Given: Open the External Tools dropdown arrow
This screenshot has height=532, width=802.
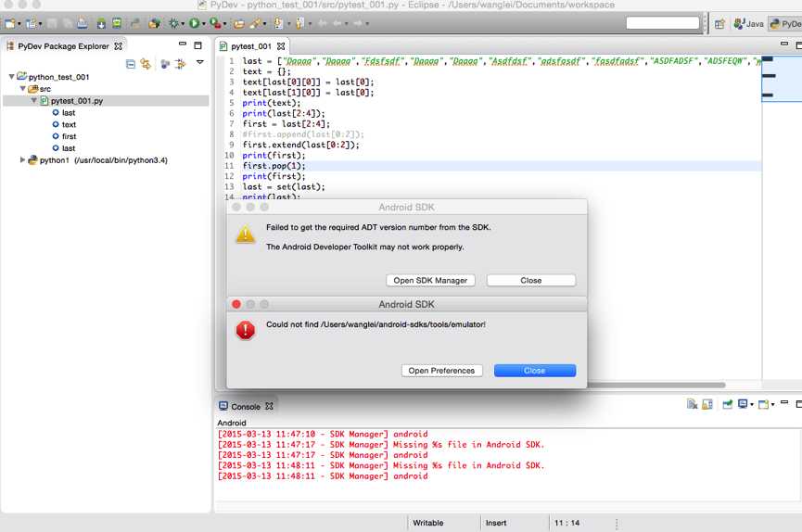Looking at the screenshot, I should [x=224, y=24].
